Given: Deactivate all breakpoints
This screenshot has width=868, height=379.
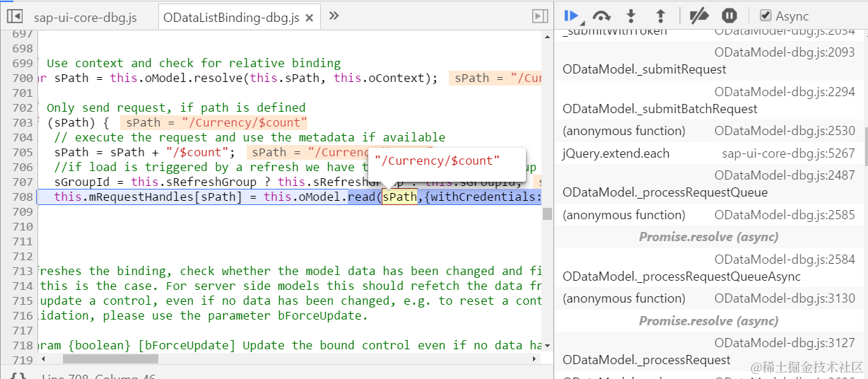Looking at the screenshot, I should (x=699, y=16).
